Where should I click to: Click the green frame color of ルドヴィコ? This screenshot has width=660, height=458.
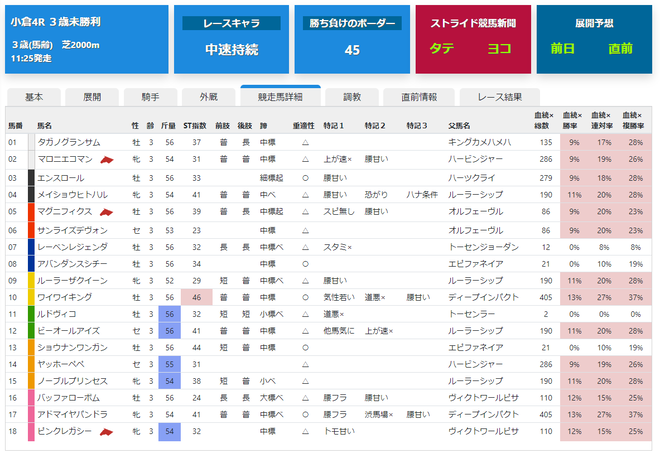[31, 314]
